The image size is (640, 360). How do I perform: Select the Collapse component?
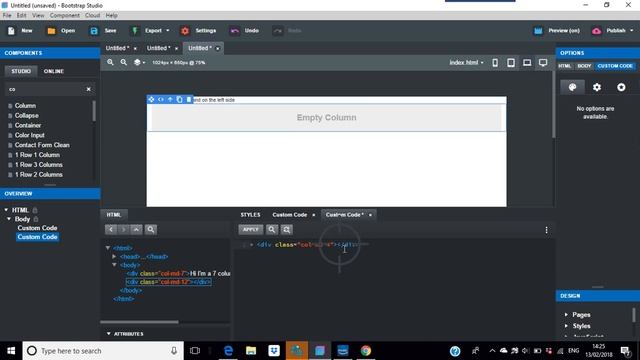pyautogui.click(x=27, y=116)
